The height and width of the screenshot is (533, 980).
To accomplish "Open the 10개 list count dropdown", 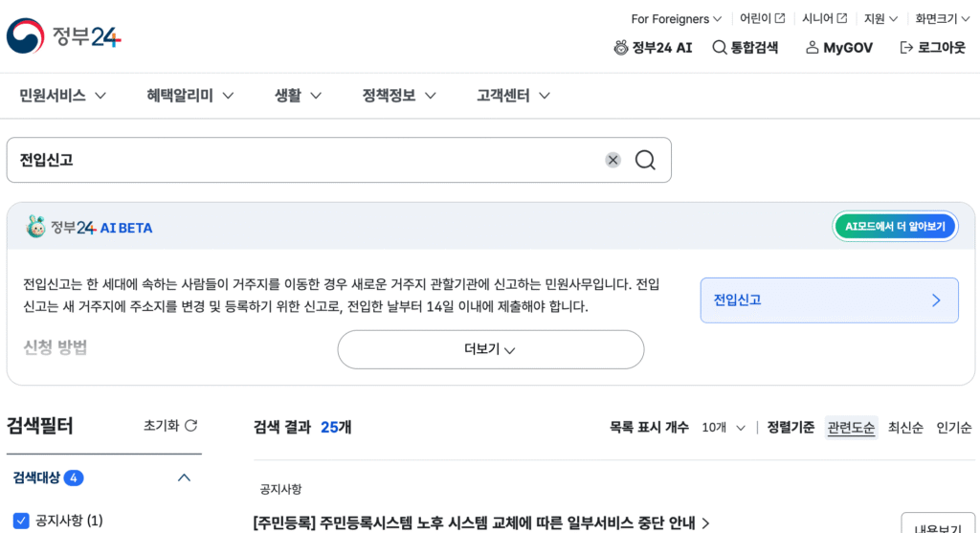I will pos(724,428).
